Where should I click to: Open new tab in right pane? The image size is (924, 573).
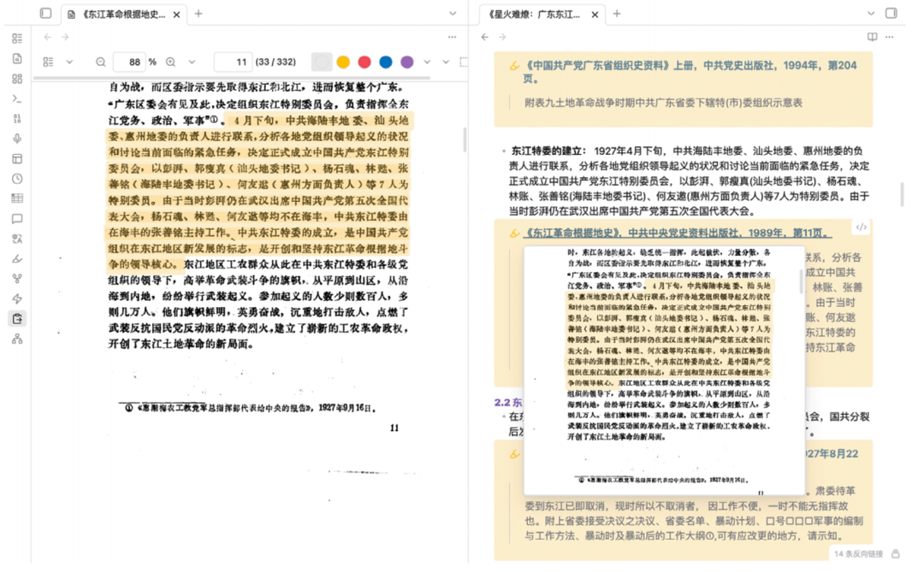pyautogui.click(x=617, y=14)
